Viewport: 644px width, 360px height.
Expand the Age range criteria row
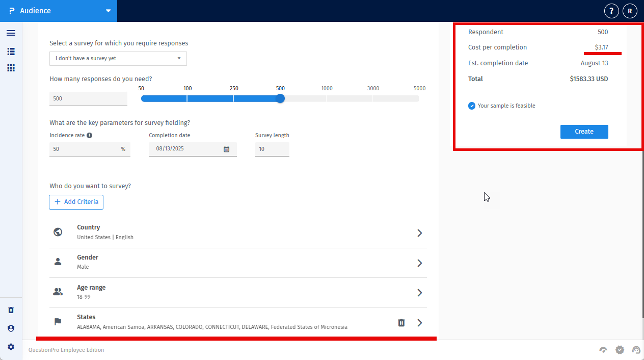419,293
